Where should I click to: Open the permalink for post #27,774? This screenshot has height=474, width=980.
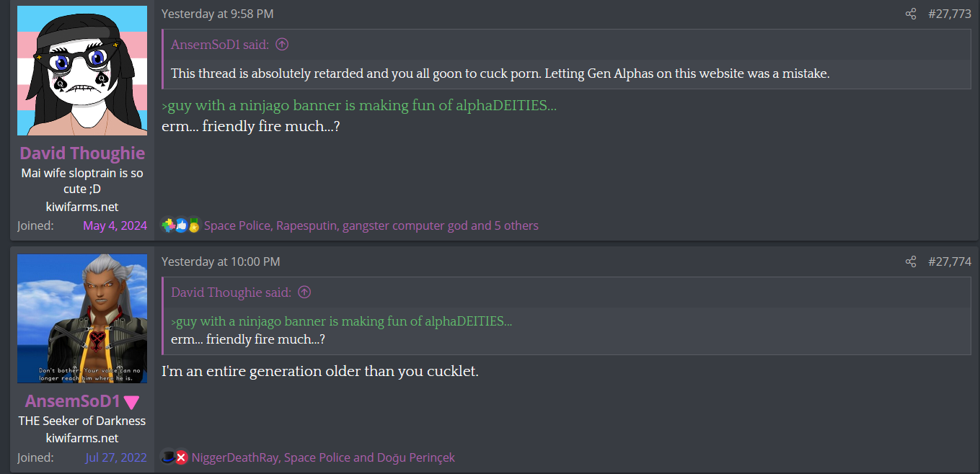950,261
